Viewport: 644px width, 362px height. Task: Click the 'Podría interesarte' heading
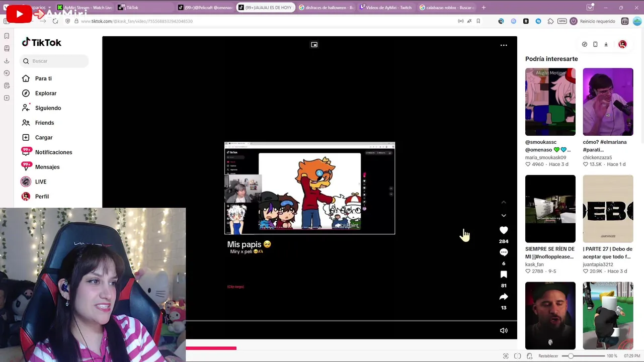click(551, 59)
